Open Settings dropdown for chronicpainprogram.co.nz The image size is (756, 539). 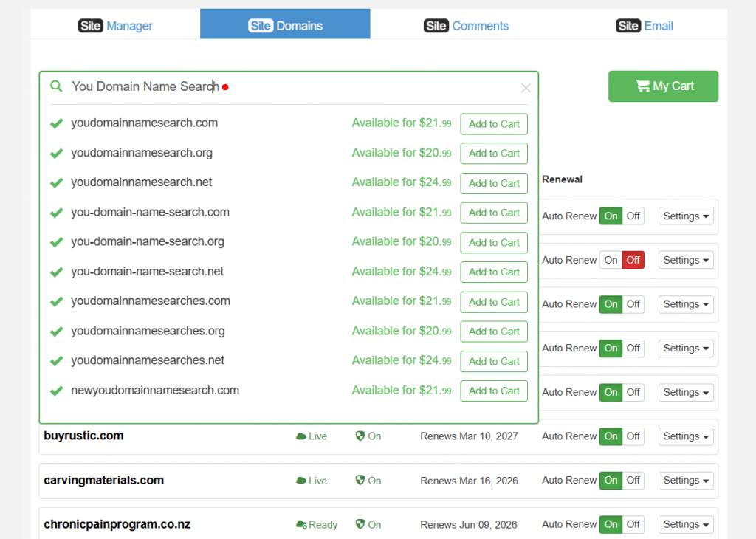(685, 524)
